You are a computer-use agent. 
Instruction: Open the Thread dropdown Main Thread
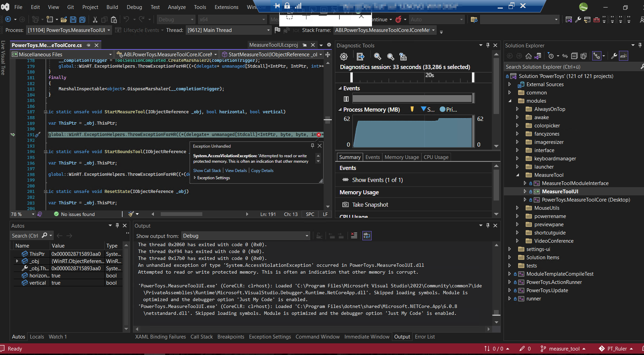(x=228, y=30)
